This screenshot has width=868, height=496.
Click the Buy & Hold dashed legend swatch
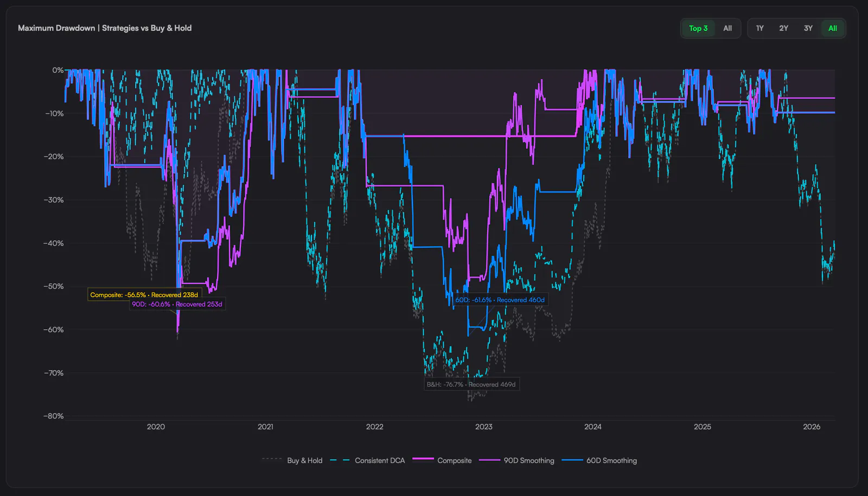(272, 460)
